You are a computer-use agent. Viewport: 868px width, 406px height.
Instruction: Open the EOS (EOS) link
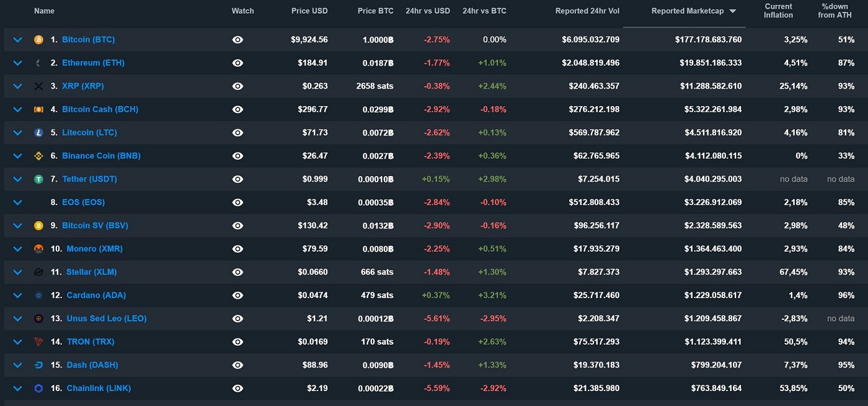click(x=83, y=202)
